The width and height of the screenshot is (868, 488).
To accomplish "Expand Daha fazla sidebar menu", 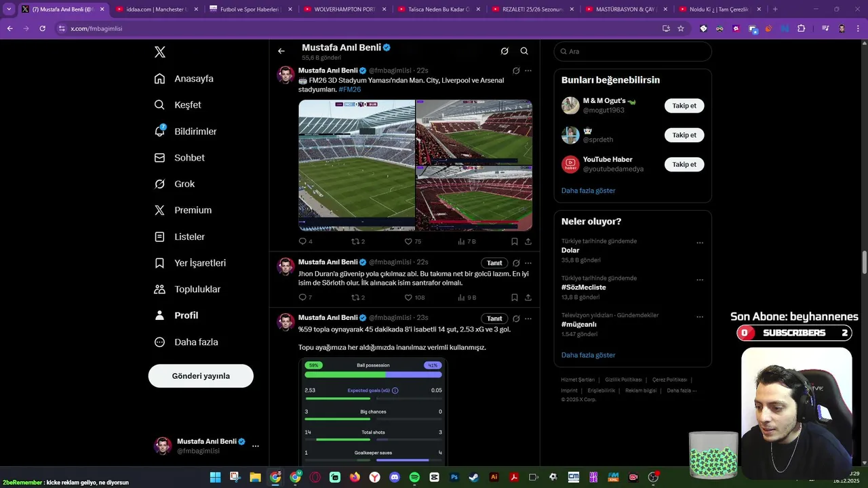I will 186,342.
